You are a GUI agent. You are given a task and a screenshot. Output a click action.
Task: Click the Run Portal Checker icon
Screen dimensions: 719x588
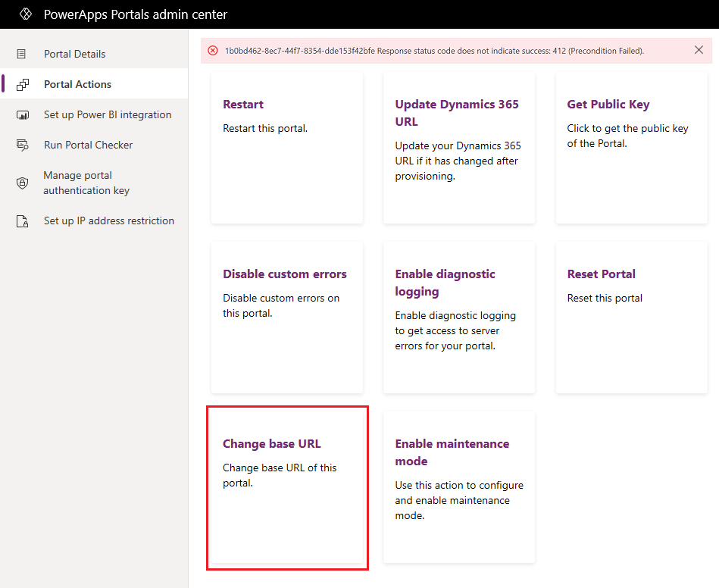click(23, 145)
